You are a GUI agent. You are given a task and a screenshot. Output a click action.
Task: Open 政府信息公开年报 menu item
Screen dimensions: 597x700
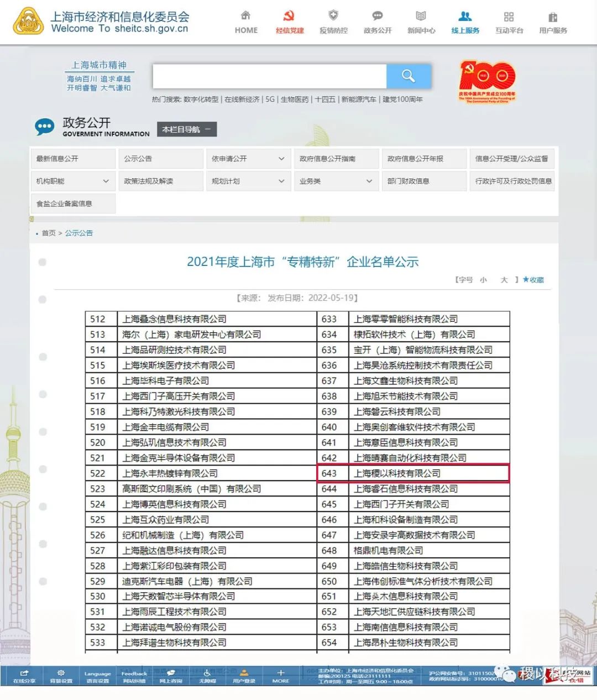(424, 159)
